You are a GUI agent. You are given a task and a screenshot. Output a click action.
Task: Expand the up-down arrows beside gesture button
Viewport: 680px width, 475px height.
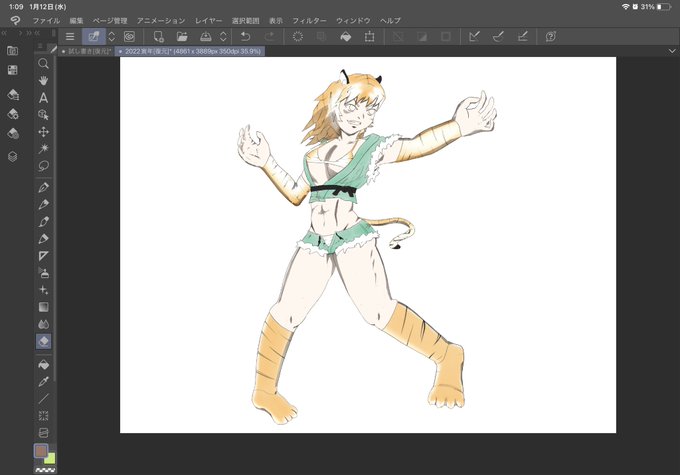point(111,36)
